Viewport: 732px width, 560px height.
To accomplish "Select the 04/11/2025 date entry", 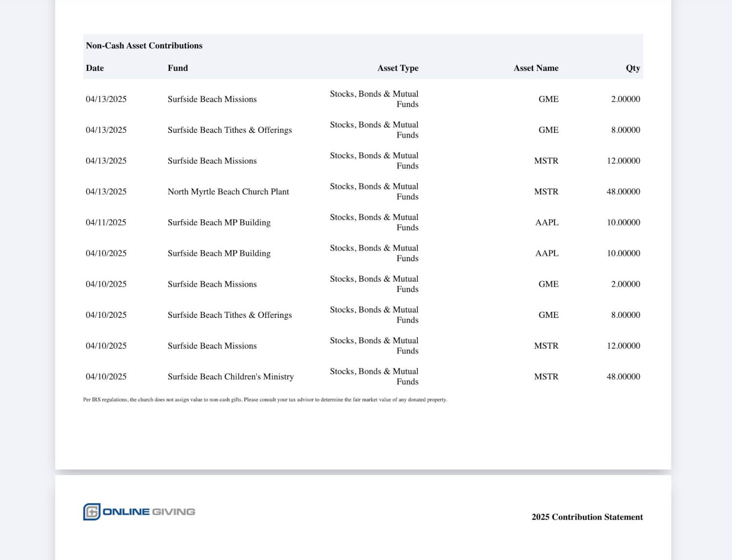I will click(106, 222).
